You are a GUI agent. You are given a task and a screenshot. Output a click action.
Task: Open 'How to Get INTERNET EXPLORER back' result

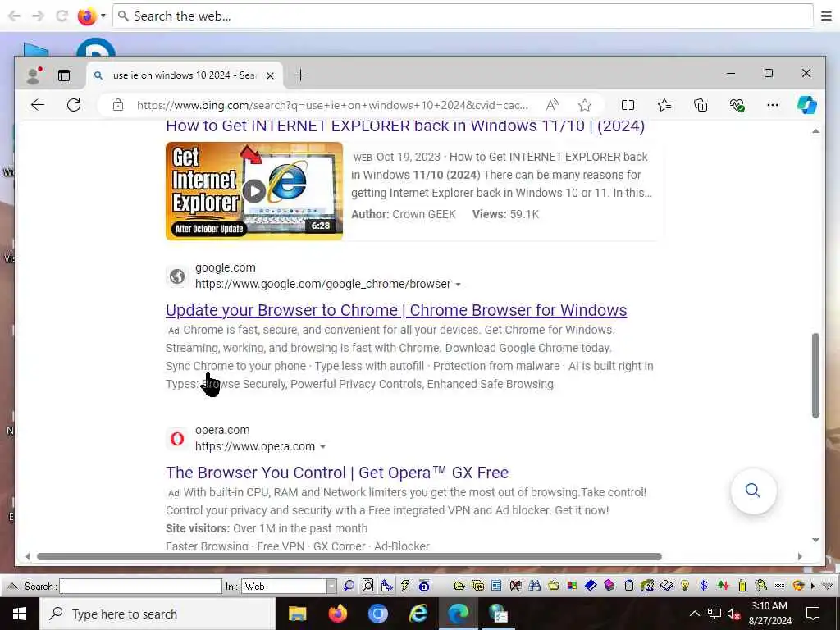coord(405,126)
